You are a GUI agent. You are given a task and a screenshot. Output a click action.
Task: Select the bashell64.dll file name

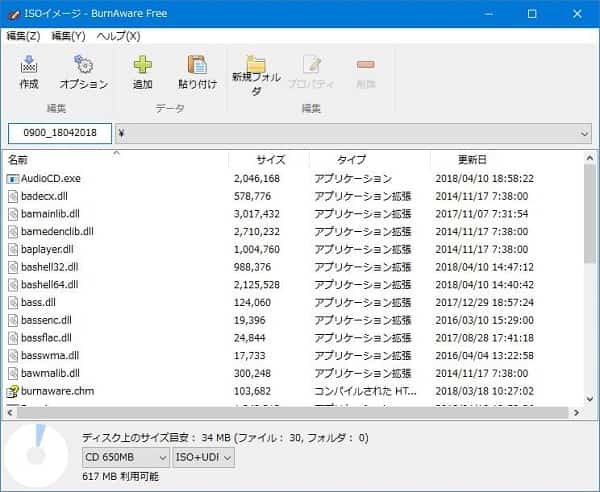[50, 285]
